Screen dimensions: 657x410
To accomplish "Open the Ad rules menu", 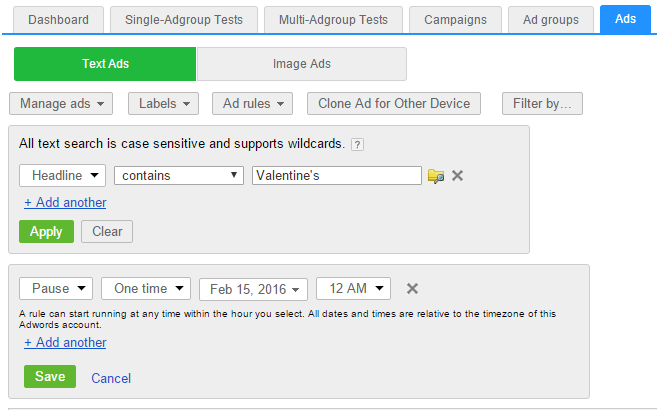I will click(252, 103).
